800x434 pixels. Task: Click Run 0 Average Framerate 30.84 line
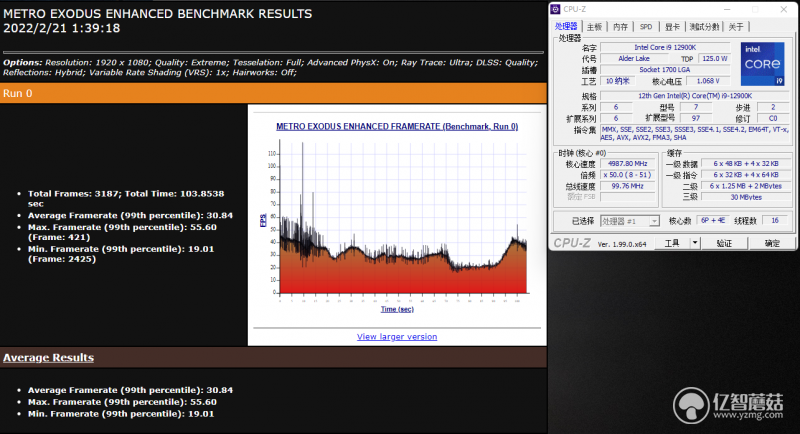[x=130, y=215]
